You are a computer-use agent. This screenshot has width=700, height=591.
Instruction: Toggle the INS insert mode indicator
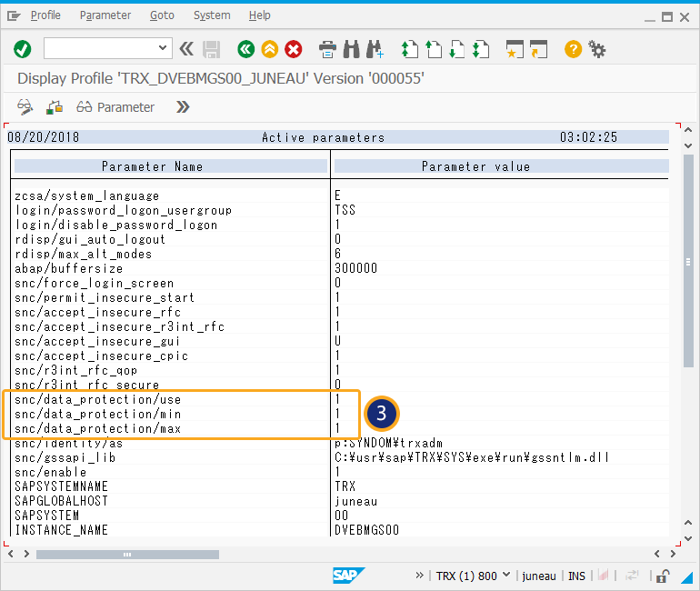point(576,576)
